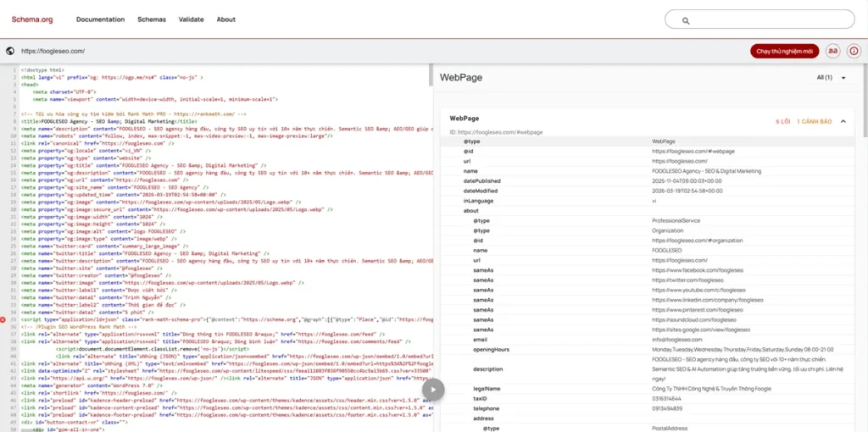The height and width of the screenshot is (432, 868).
Task: Click the circular play button over the code
Action: click(x=433, y=390)
